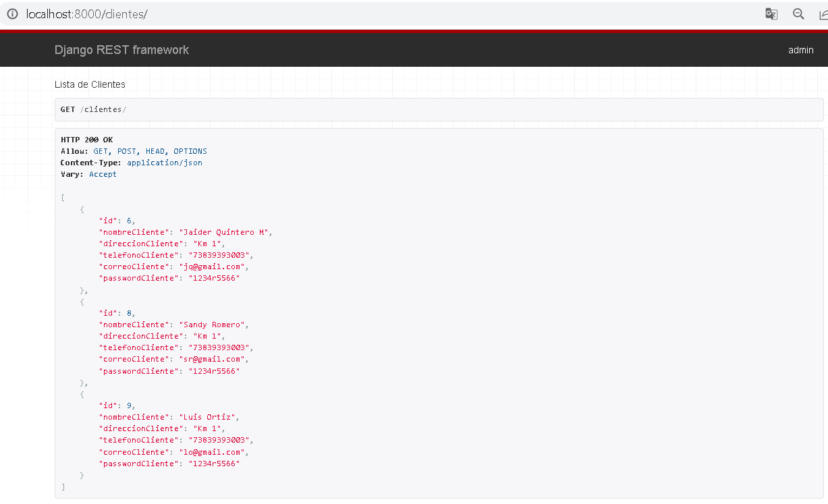Click the Content-Type application/json header
Screen dimensions: 828x504
tap(132, 163)
